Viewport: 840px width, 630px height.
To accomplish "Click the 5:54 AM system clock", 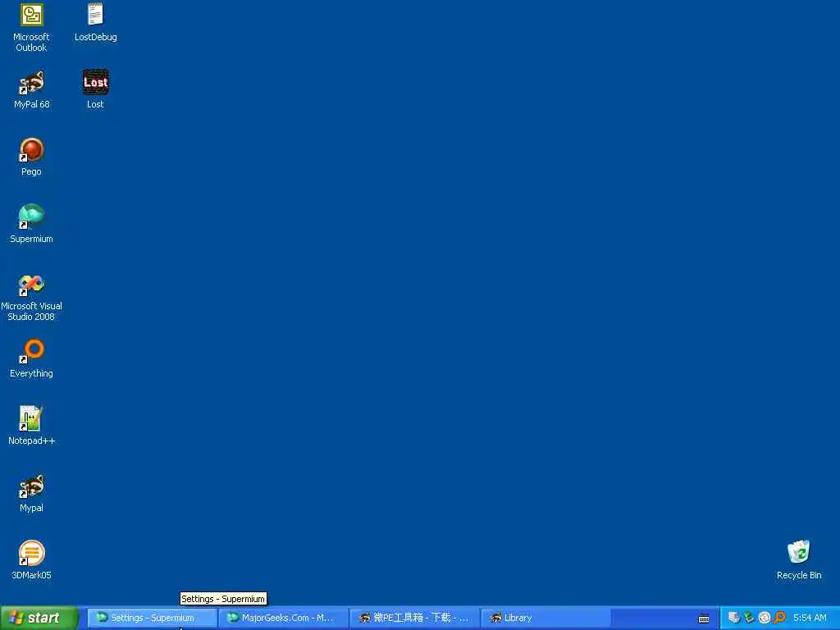I will click(x=810, y=618).
